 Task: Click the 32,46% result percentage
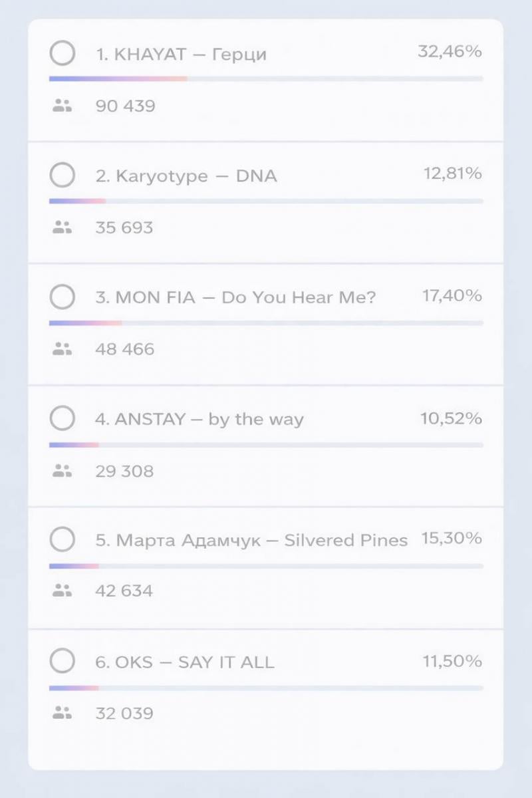[450, 52]
